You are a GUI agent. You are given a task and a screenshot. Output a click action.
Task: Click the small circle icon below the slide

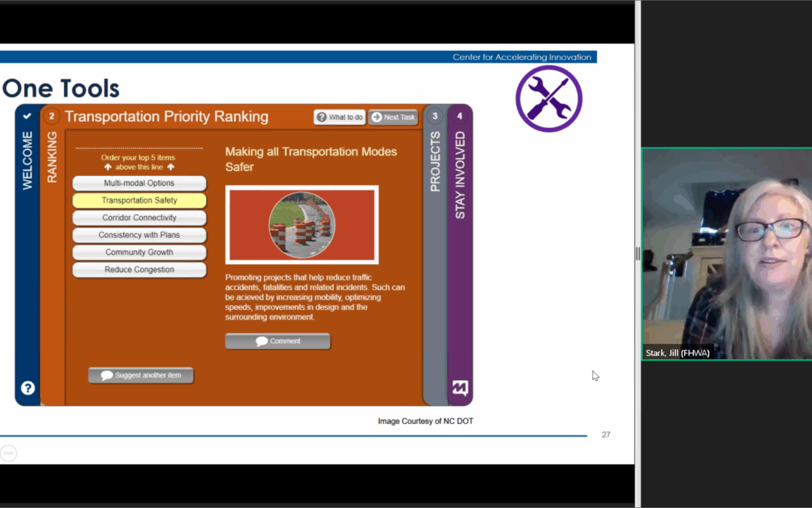pos(8,453)
